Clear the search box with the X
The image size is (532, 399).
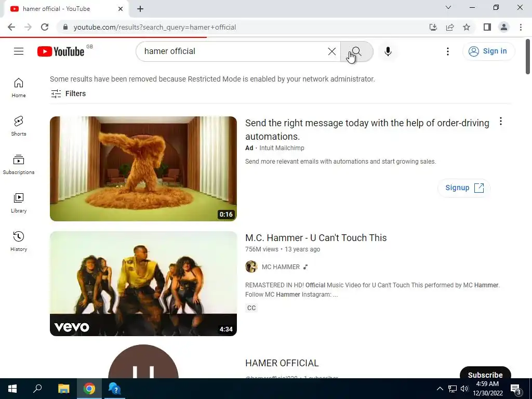[332, 51]
